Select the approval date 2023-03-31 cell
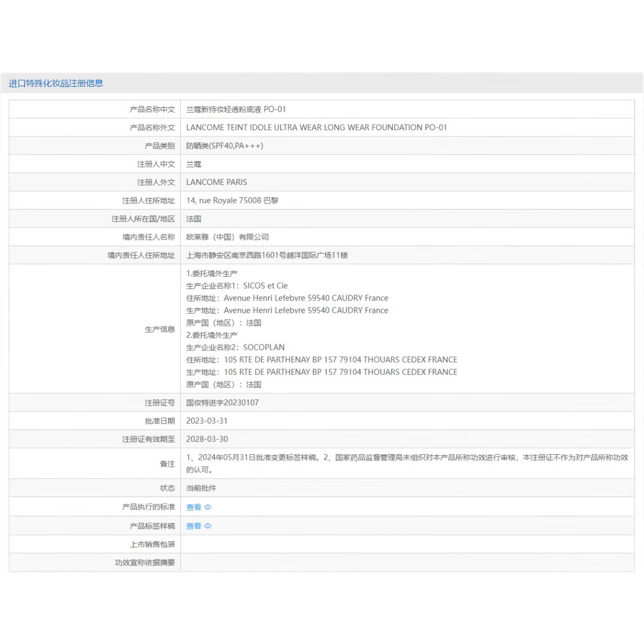 [206, 421]
